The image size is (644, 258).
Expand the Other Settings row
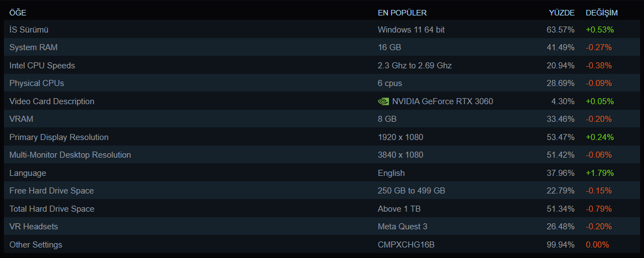[x=36, y=245]
